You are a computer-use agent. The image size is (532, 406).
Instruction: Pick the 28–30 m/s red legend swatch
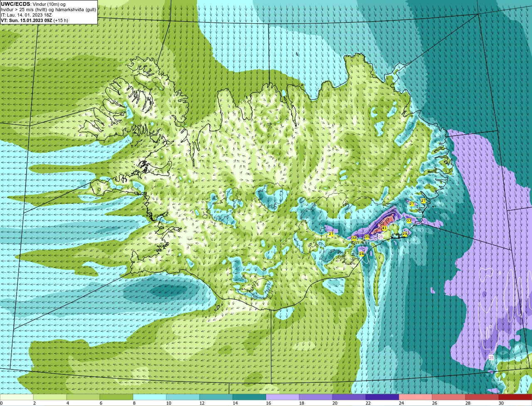click(x=482, y=397)
